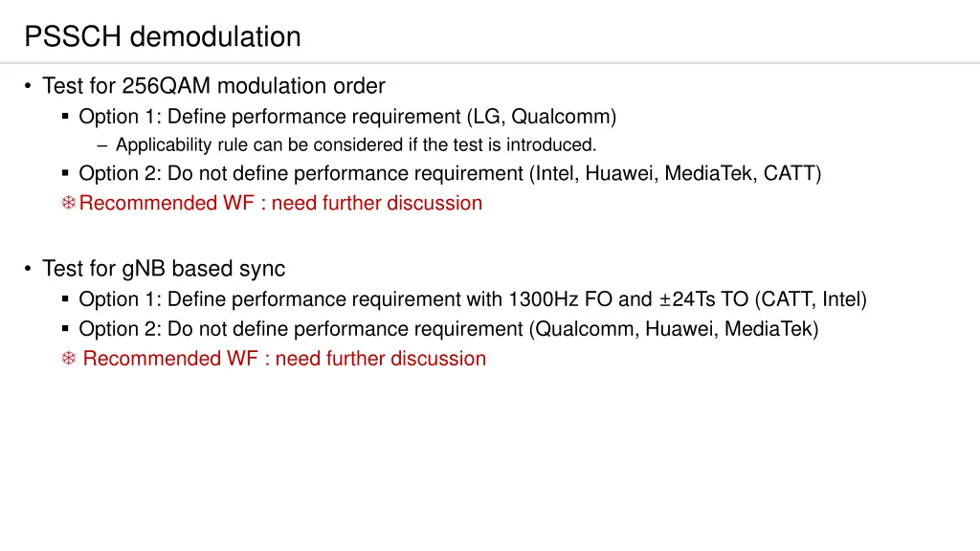
Task: Click the round bullet before gNB test
Action: [28, 269]
